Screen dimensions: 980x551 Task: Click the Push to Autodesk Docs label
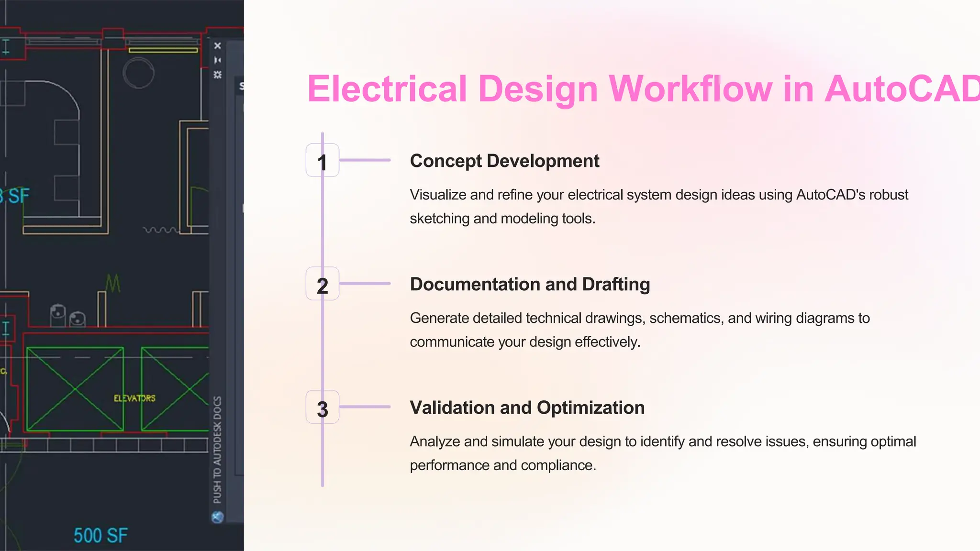217,450
